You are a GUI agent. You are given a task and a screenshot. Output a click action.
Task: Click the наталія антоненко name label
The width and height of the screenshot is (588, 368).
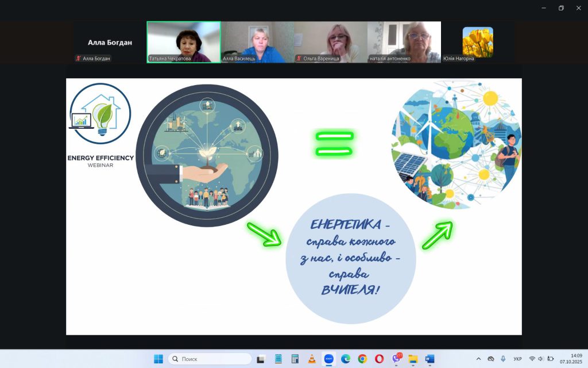click(x=390, y=59)
